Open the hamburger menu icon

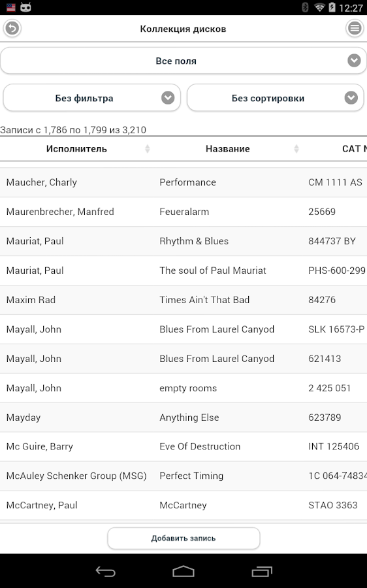pyautogui.click(x=355, y=28)
